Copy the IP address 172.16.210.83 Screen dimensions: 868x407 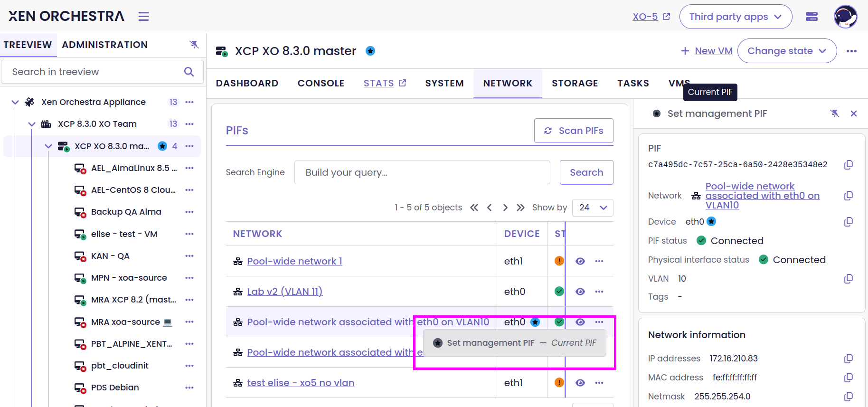pyautogui.click(x=849, y=359)
